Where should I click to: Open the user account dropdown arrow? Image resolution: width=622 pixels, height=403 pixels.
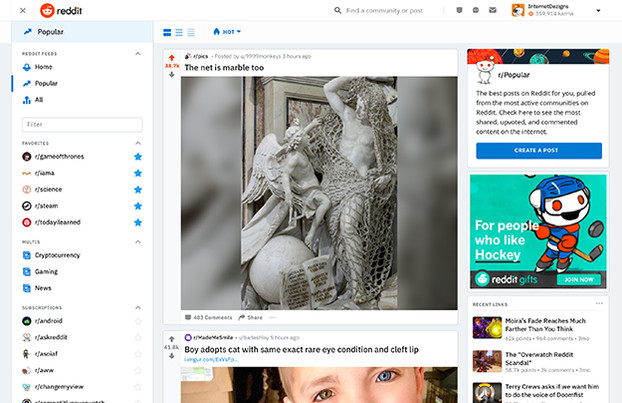[x=598, y=11]
